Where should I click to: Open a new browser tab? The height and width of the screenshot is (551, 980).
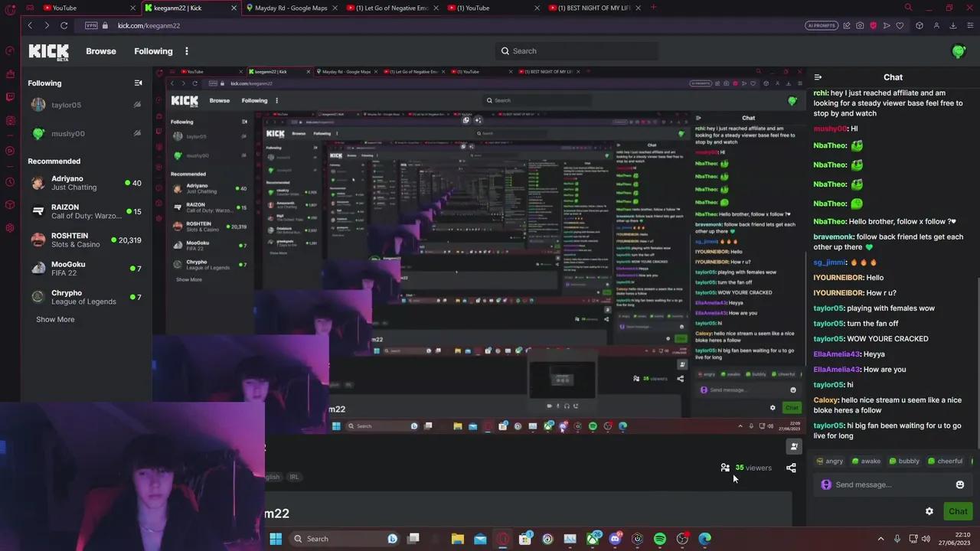click(653, 8)
